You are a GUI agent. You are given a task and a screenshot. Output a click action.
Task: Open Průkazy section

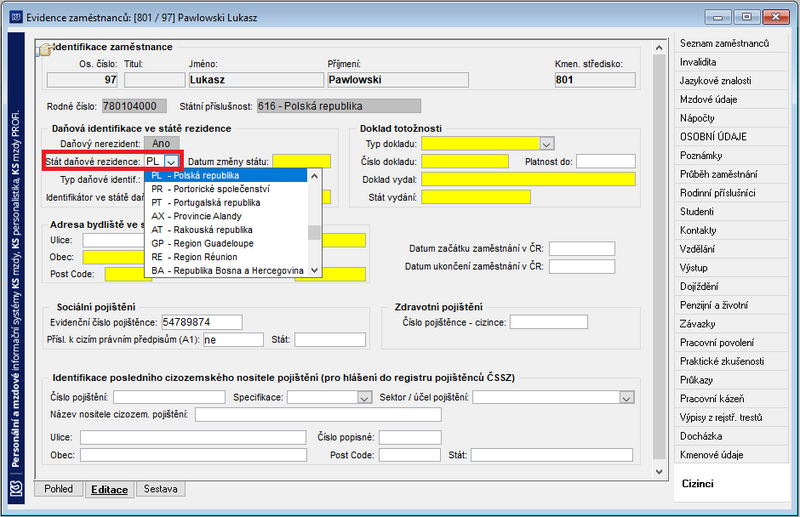point(731,380)
